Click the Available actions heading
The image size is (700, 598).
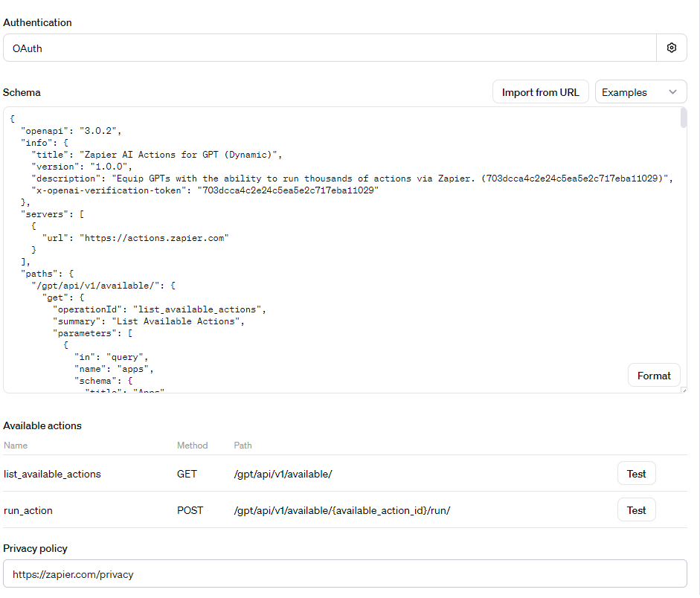tap(42, 425)
